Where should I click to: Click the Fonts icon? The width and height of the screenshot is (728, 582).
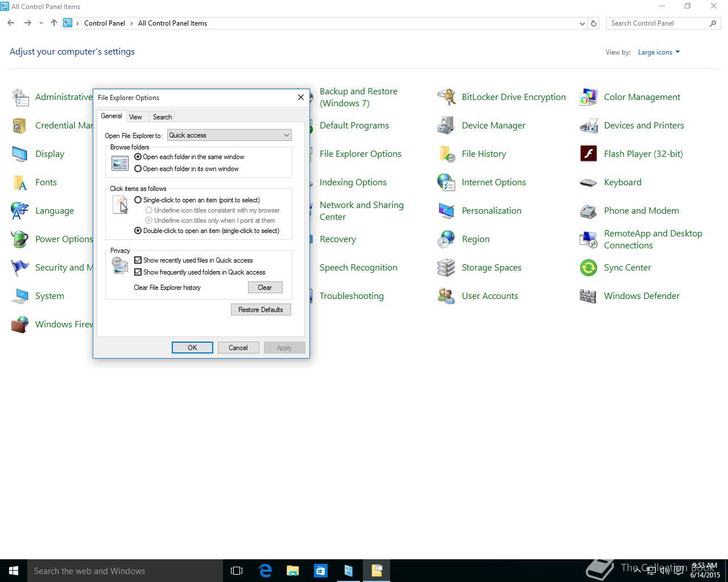click(20, 182)
